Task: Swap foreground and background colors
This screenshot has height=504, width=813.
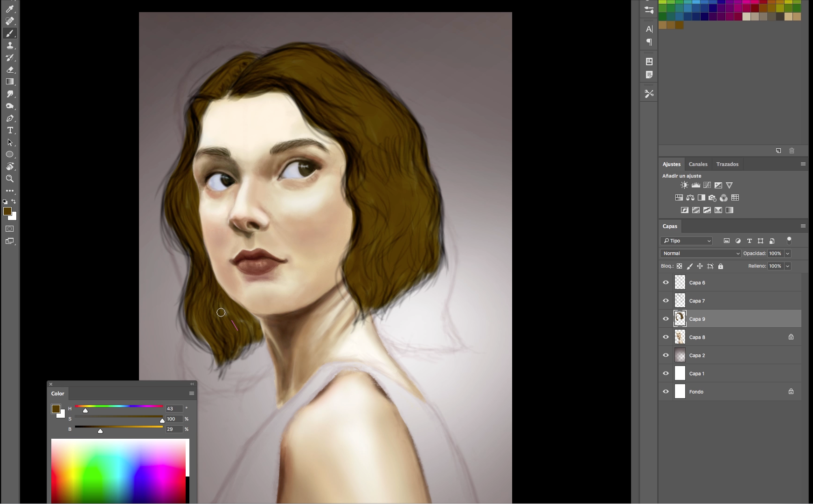Action: [14, 201]
